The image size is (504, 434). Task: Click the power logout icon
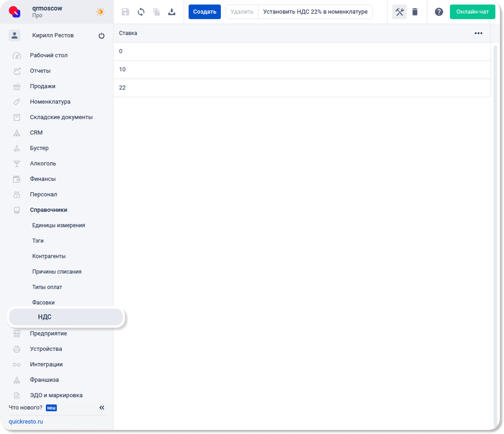click(101, 36)
